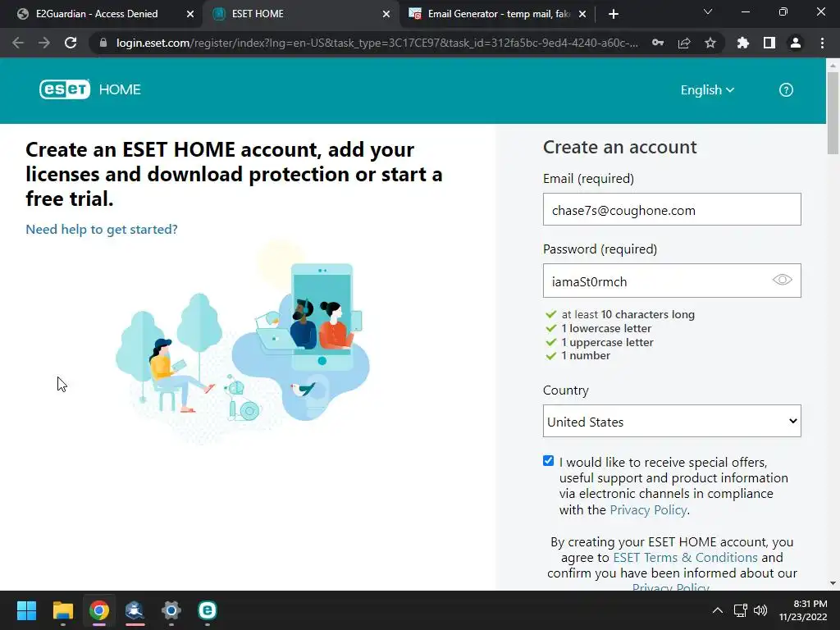Click into the Email input field
Viewport: 840px width, 630px height.
[x=672, y=209]
